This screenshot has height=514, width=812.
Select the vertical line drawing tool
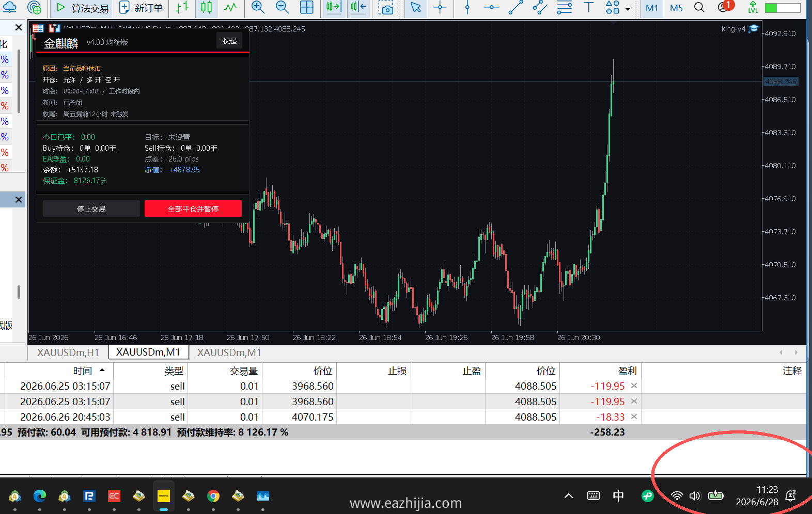[467, 7]
